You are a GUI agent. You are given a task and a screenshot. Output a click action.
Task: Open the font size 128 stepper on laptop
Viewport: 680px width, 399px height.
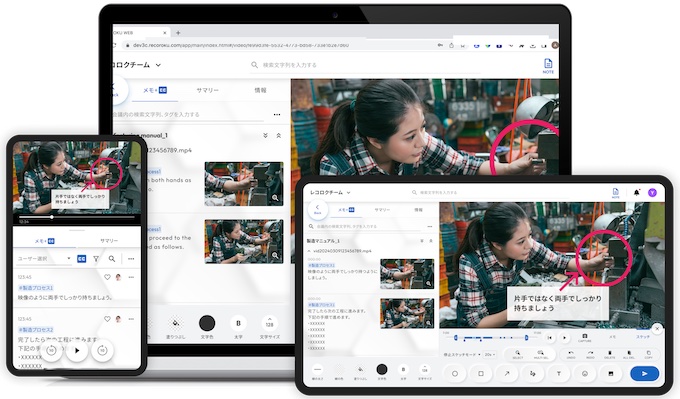(269, 323)
